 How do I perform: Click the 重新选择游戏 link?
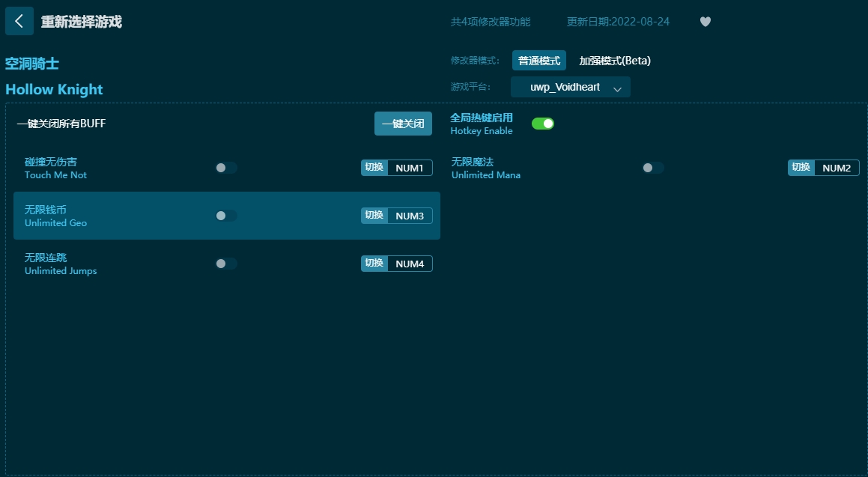82,22
